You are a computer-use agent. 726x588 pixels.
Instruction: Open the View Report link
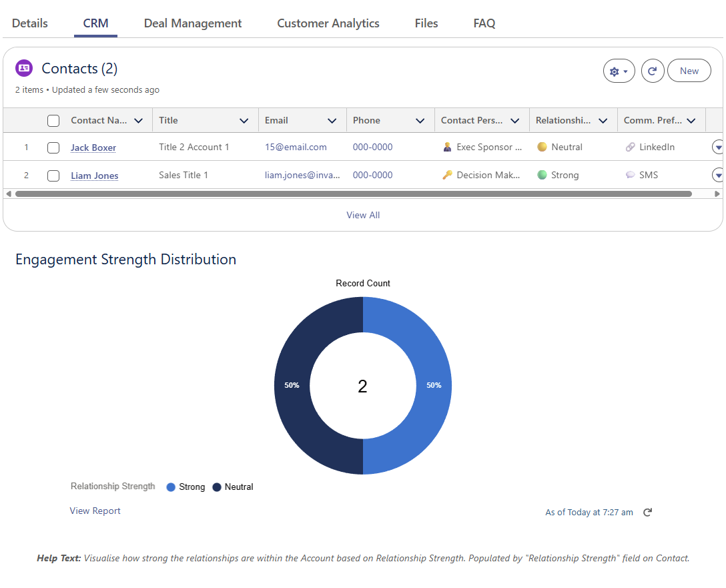(95, 511)
